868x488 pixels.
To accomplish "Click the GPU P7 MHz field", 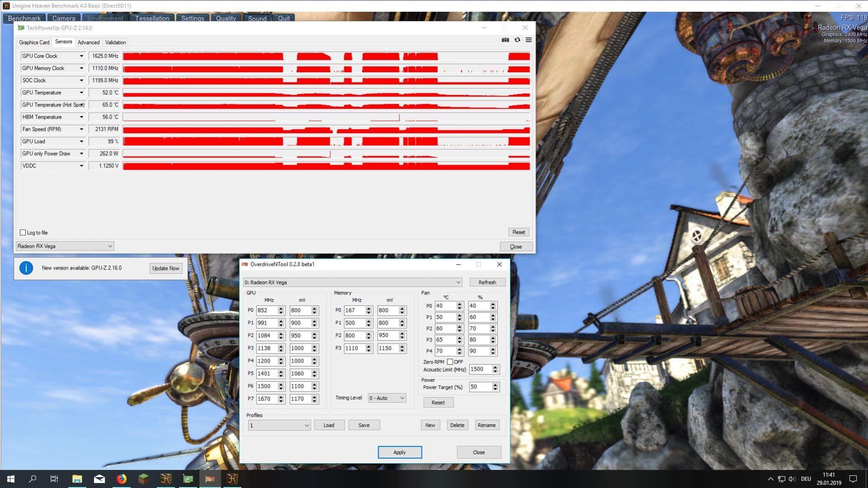I will tap(267, 399).
